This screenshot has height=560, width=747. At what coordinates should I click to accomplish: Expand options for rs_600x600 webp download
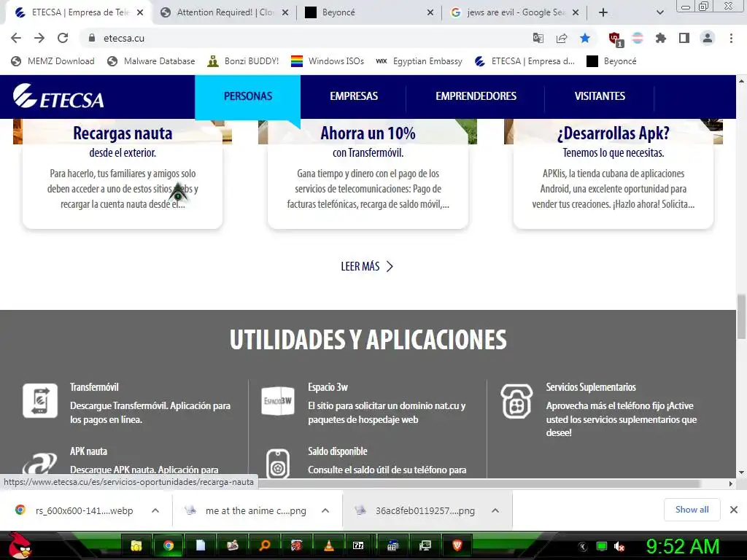155,510
